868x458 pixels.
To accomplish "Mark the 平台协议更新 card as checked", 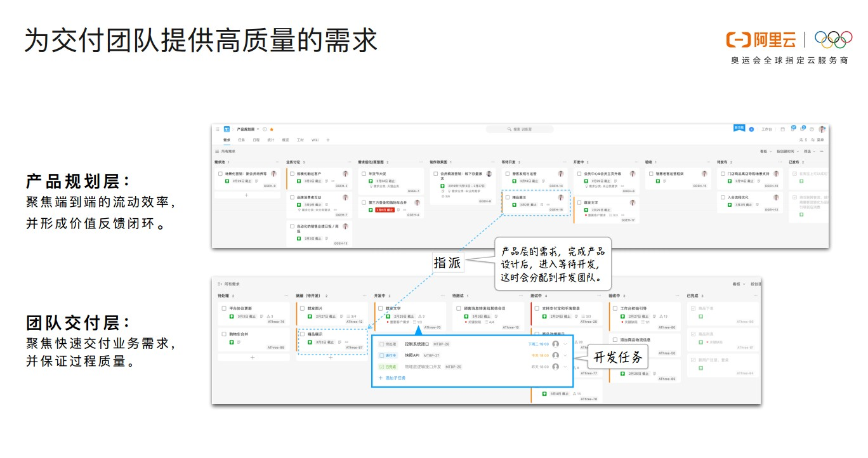I will click(223, 308).
